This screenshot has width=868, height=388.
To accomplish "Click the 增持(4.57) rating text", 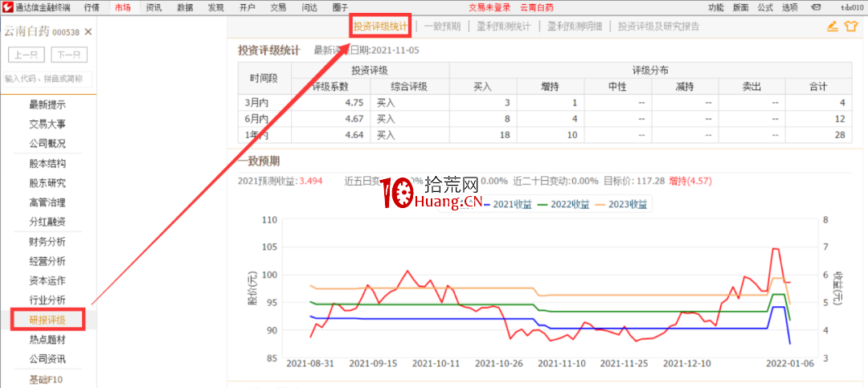I will point(690,181).
